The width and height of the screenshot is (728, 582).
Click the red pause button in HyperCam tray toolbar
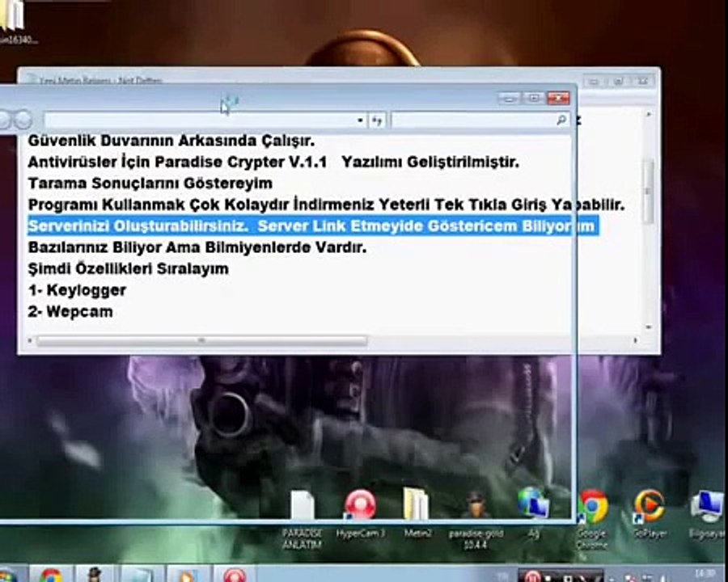point(532,576)
